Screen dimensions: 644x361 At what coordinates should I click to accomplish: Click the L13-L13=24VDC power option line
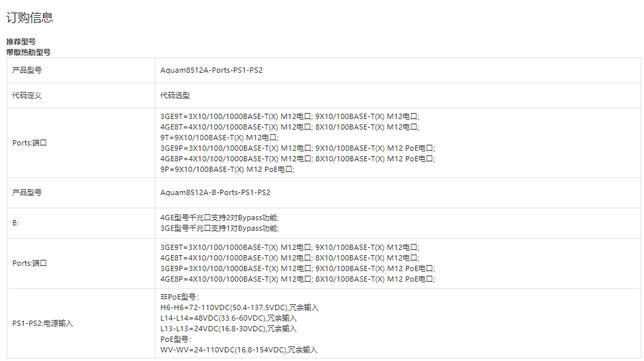point(228,329)
